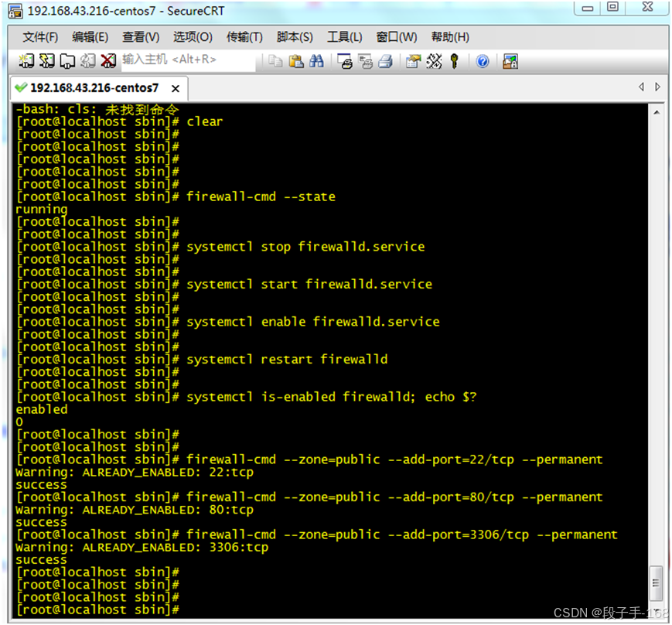The width and height of the screenshot is (672, 625).
Task: Maximize the SecureCRT window
Action: point(613,8)
